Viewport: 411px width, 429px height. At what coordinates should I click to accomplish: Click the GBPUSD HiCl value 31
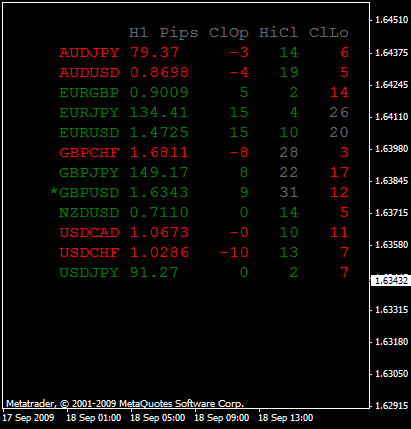[x=289, y=193]
